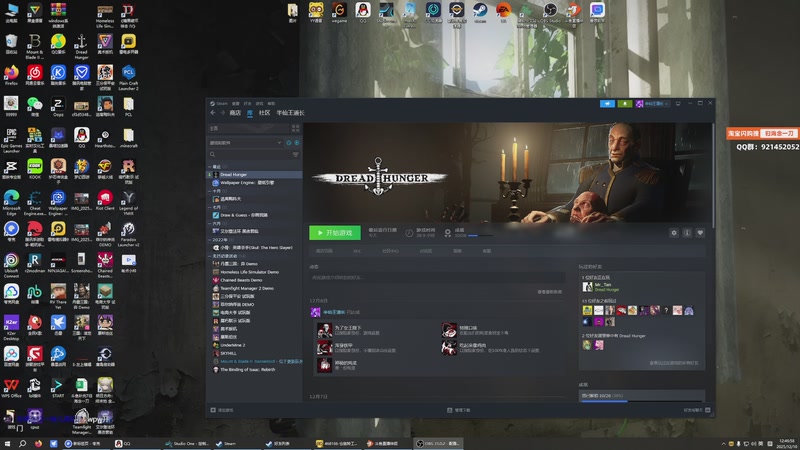Screen dimensions: 800x450
Task: Click the Windows Start button
Action: pyautogui.click(x=7, y=444)
